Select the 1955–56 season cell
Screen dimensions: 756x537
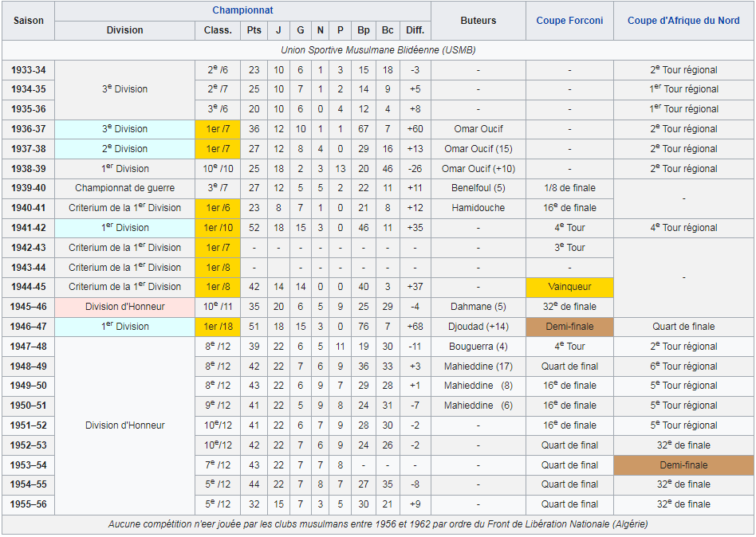(29, 504)
